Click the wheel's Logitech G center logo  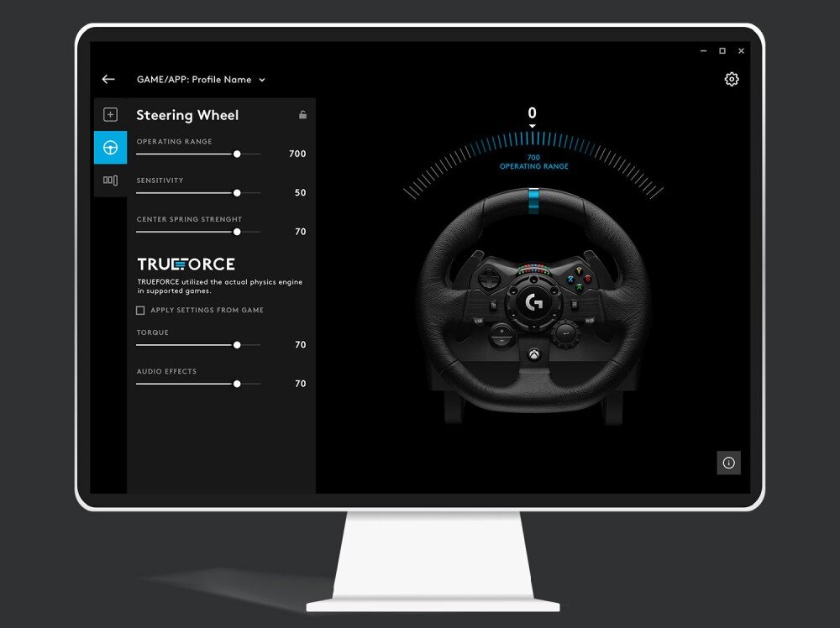[x=533, y=303]
